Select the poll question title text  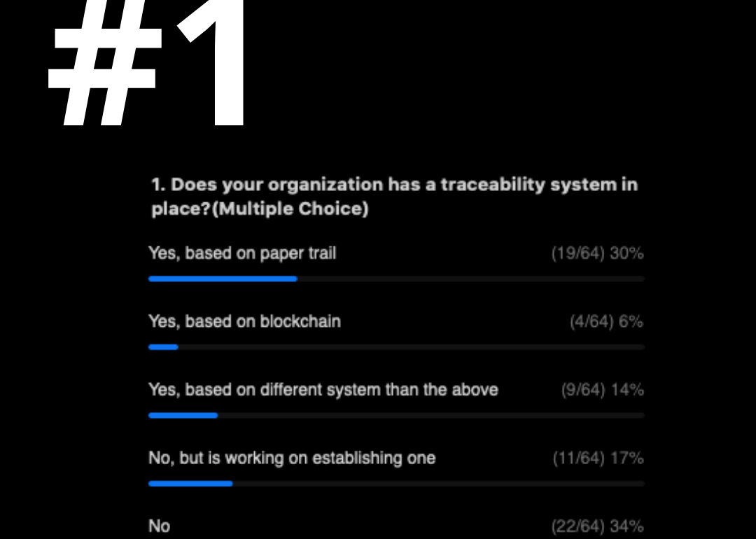(394, 197)
